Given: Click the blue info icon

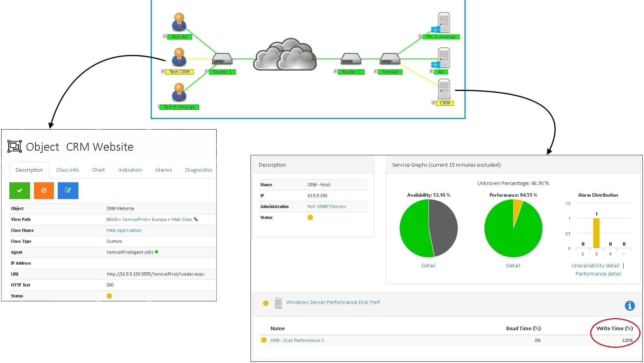Looking at the screenshot, I should click(630, 306).
